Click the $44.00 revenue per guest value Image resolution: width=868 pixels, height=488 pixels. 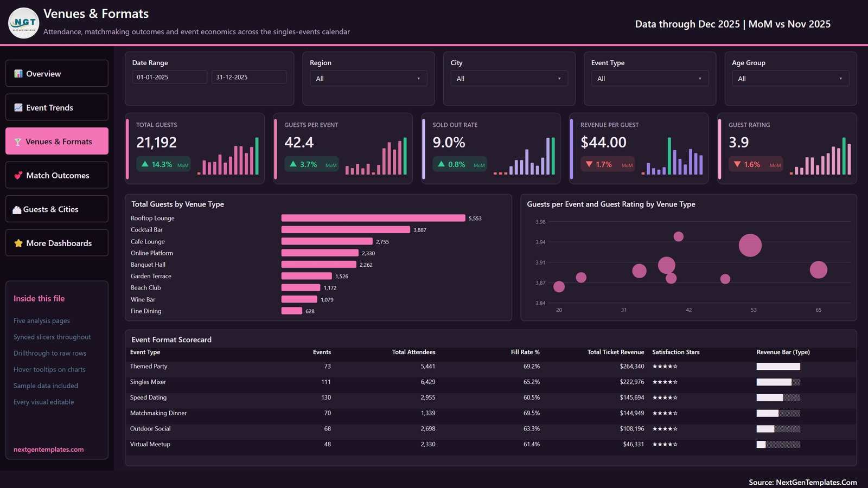[x=603, y=142]
